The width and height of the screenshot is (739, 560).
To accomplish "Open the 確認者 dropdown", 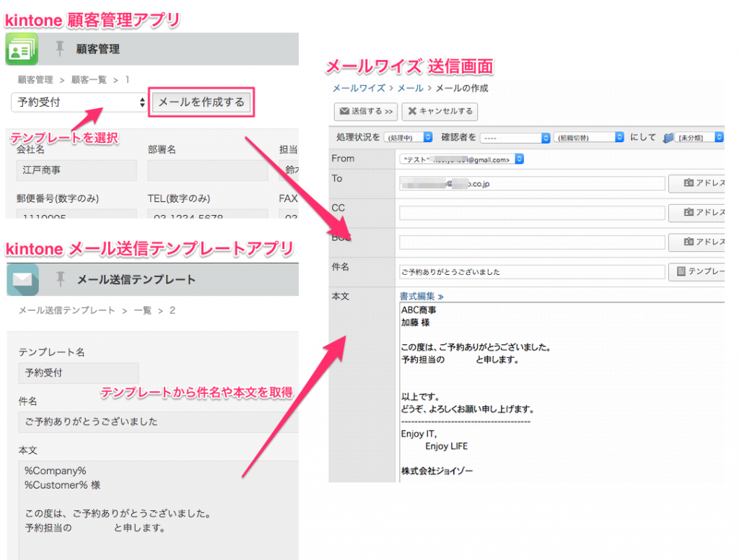I will (515, 138).
